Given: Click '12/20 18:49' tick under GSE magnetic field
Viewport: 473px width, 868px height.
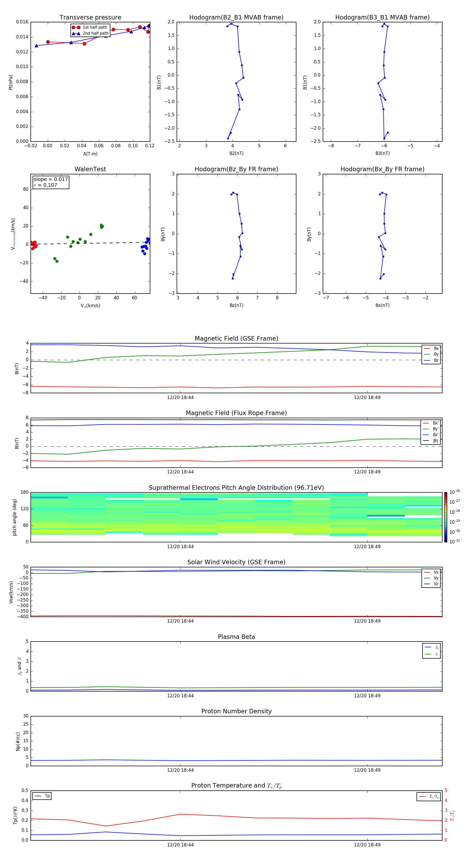Looking at the screenshot, I should tap(367, 398).
